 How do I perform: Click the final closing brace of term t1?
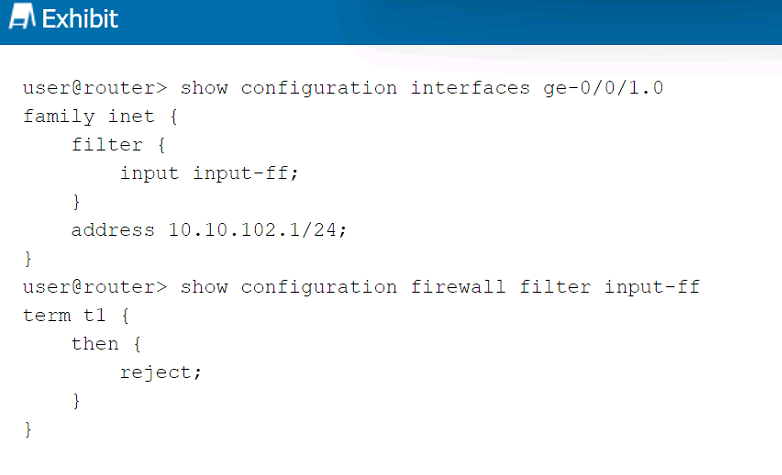pyautogui.click(x=28, y=430)
